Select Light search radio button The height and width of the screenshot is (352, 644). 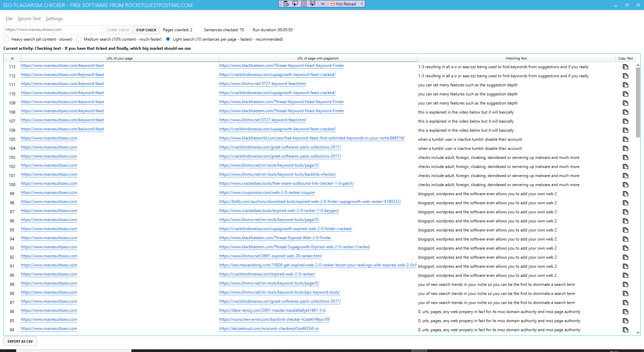(x=168, y=39)
